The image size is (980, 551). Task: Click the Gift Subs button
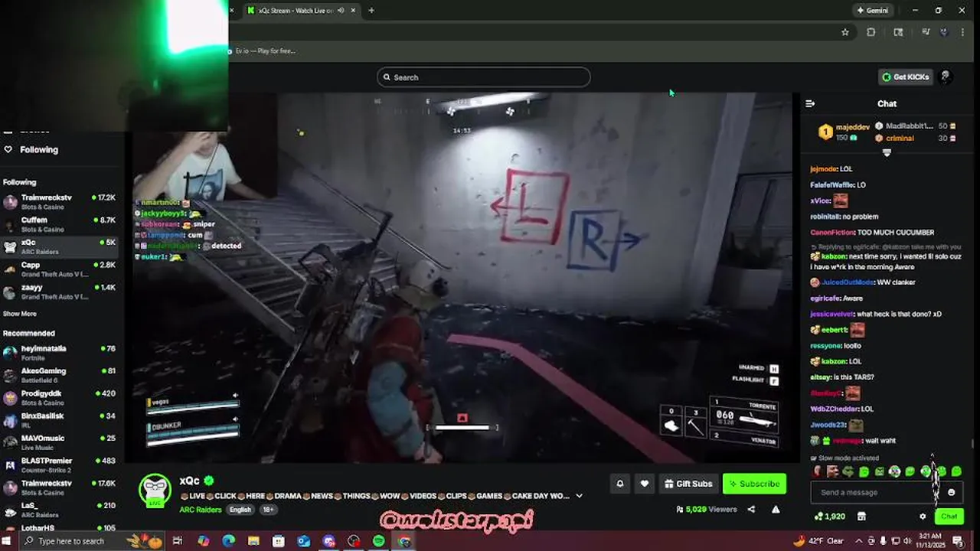(x=688, y=484)
